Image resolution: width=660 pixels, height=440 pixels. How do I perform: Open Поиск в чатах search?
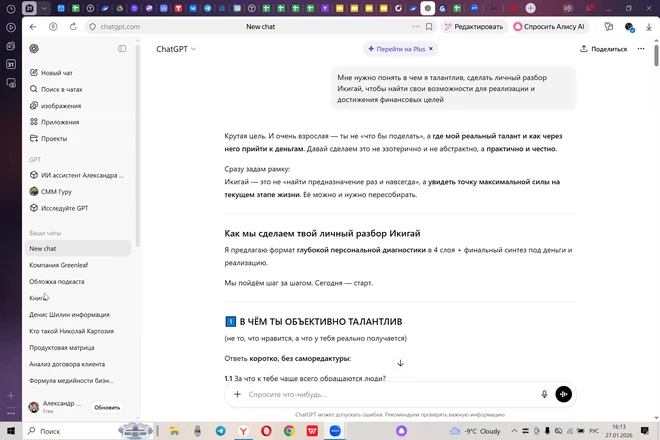click(61, 89)
